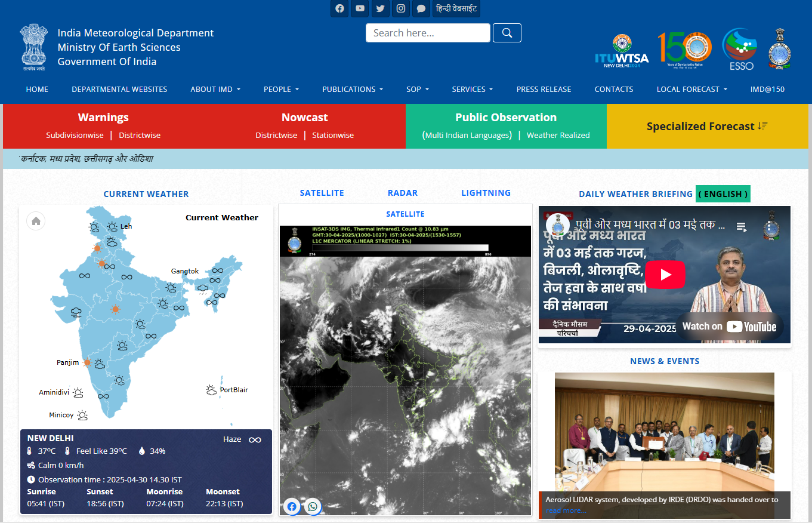Switch to the SATELLITE tab
Image resolution: width=812 pixels, height=523 pixels.
click(x=322, y=193)
